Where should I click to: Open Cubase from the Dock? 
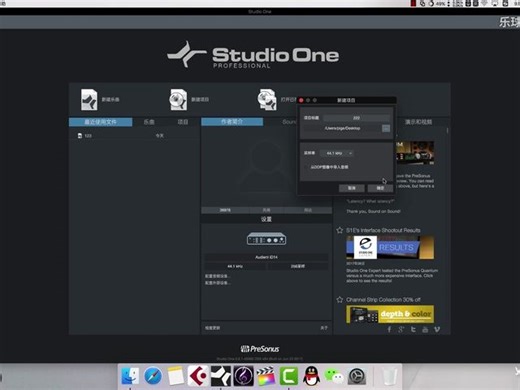[x=198, y=376]
